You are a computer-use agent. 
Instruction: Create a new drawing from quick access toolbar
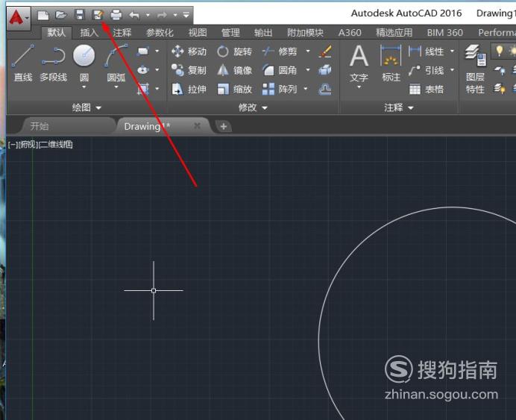coord(43,15)
